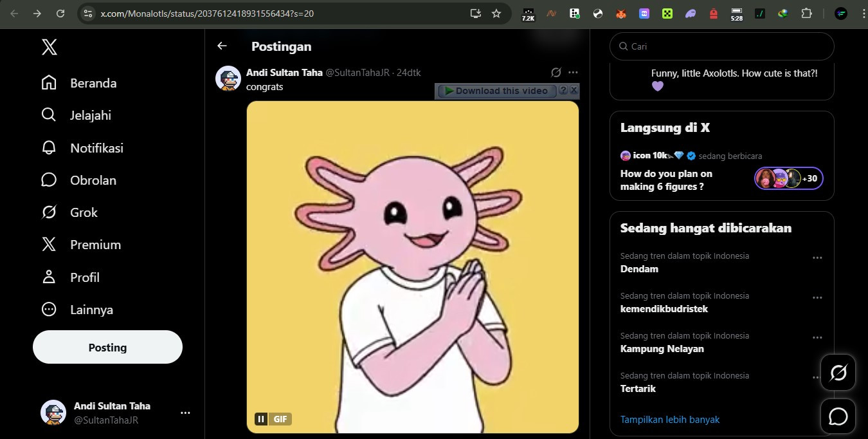The width and height of the screenshot is (868, 439).
Task: Click the 24dtk timestamp
Action: [408, 73]
